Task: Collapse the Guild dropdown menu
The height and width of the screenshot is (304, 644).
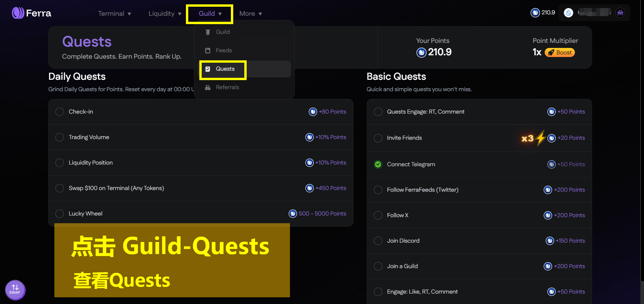Action: click(210, 13)
